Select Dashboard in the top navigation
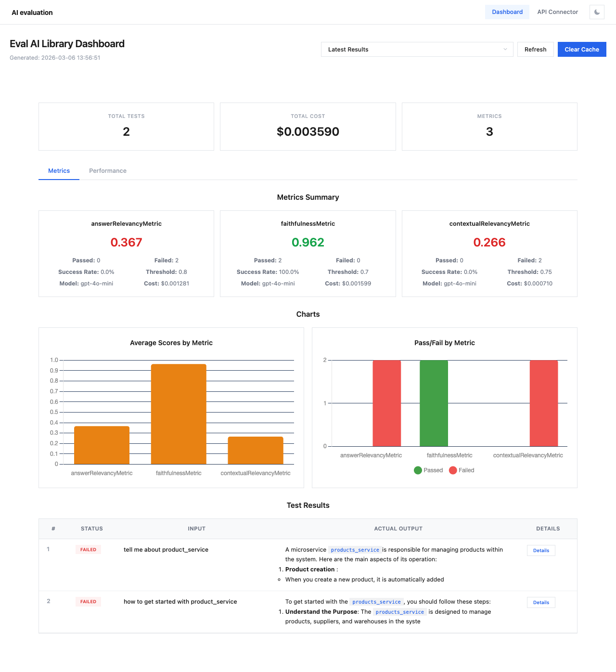616x672 pixels. click(x=507, y=12)
